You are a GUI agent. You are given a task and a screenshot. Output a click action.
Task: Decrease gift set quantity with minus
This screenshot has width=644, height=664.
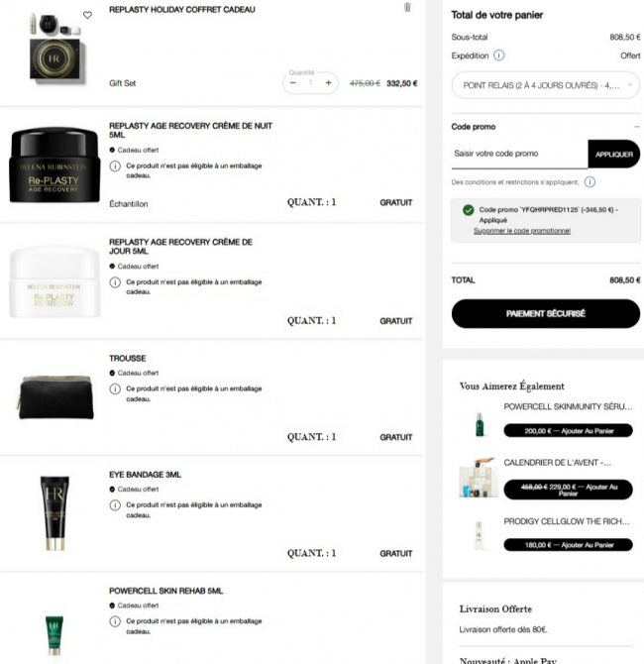point(293,83)
